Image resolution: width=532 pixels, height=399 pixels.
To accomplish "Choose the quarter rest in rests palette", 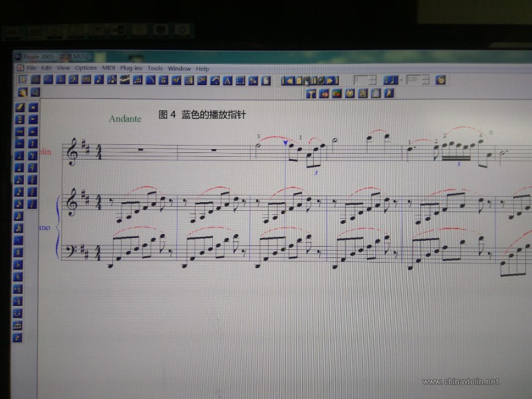I will [x=33, y=143].
